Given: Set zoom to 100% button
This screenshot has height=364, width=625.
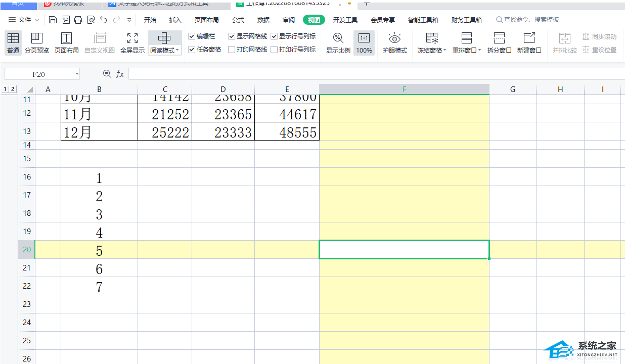Looking at the screenshot, I should pyautogui.click(x=364, y=43).
